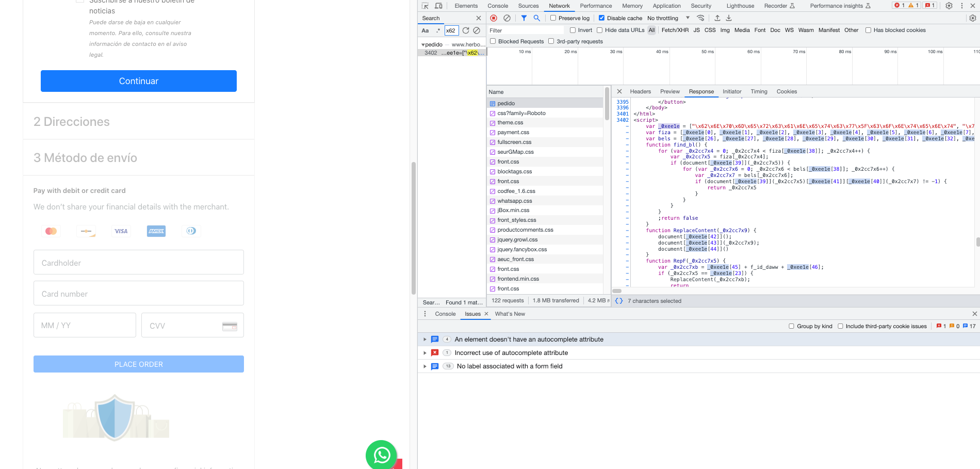
Task: Click the record network log icon
Action: coord(494,18)
